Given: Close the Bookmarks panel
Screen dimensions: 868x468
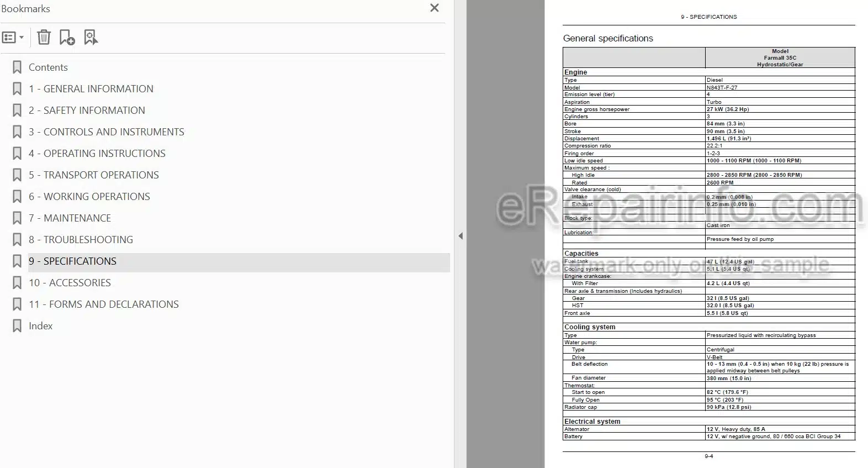Looking at the screenshot, I should [435, 8].
